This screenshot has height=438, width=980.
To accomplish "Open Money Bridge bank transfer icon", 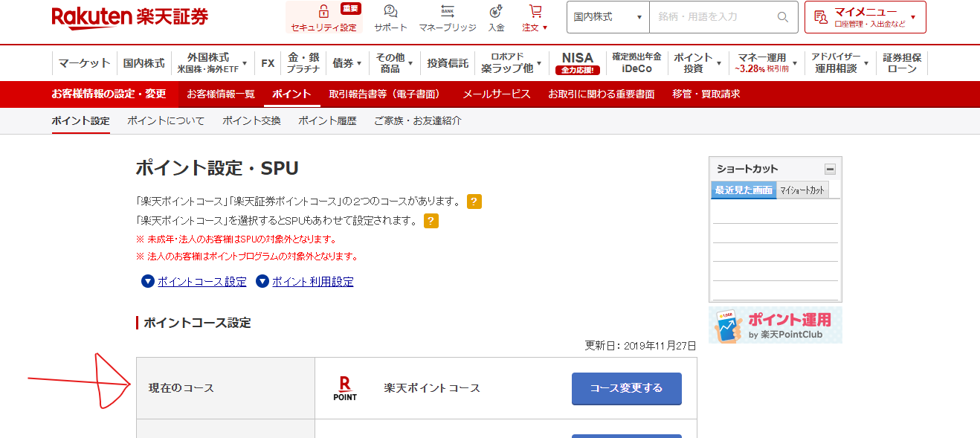I will click(x=447, y=12).
